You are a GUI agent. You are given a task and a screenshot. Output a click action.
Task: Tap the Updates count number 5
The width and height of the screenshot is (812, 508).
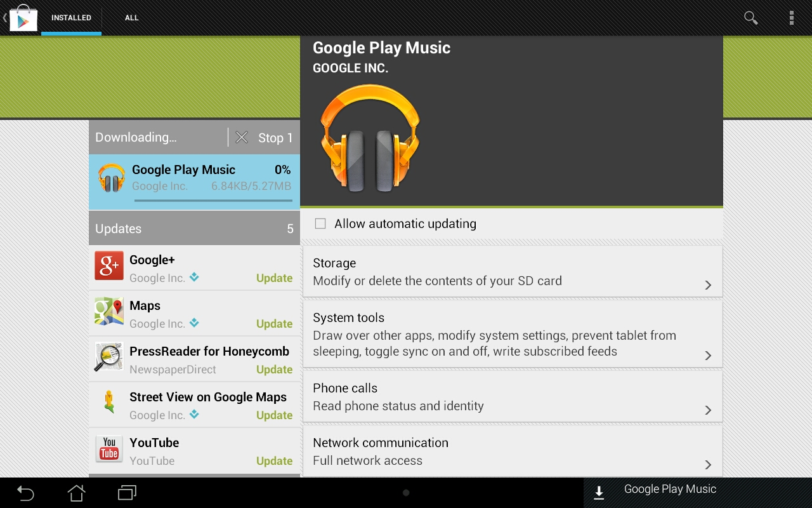pos(290,229)
